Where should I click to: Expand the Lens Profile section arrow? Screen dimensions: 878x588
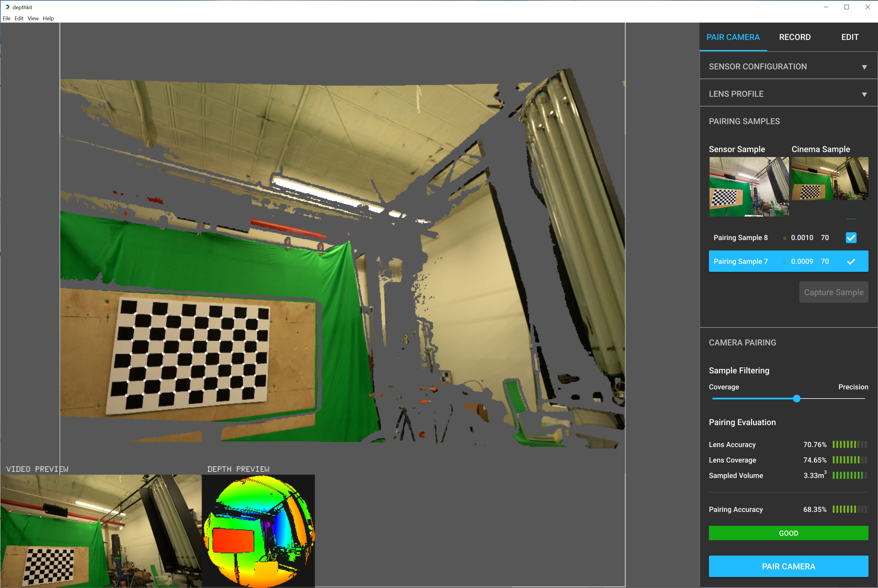[864, 95]
